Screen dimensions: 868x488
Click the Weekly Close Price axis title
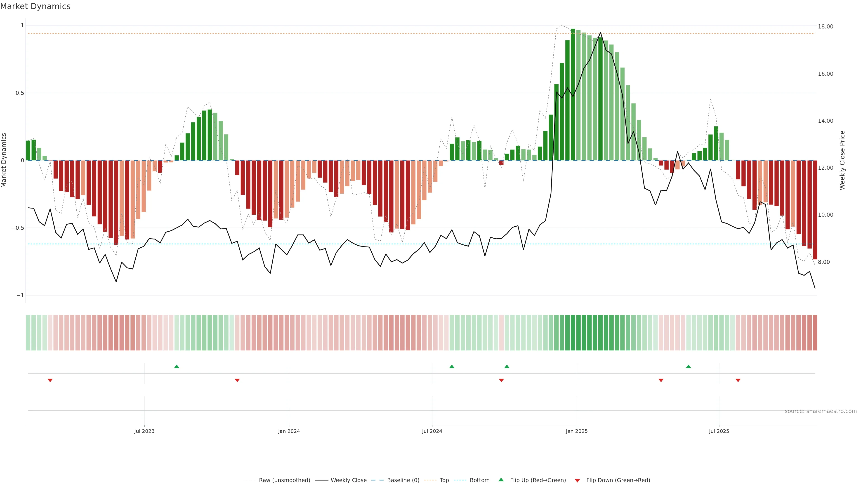click(x=842, y=160)
